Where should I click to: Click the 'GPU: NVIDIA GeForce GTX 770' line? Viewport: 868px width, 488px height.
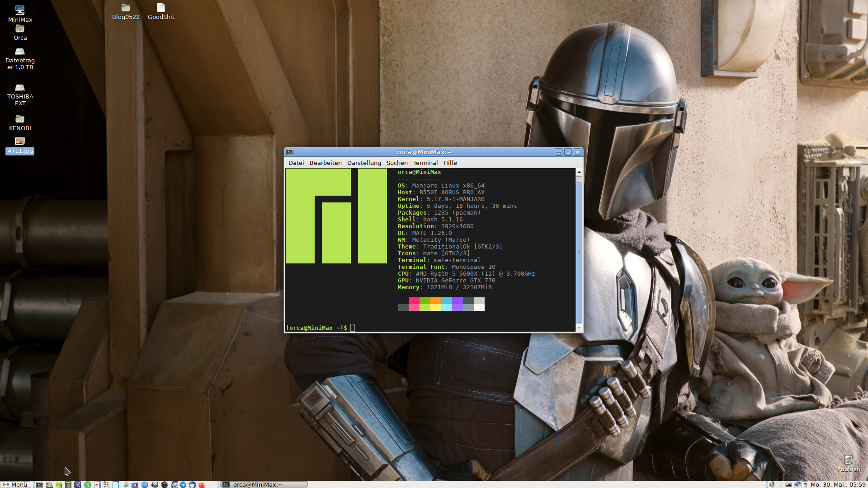(x=446, y=281)
